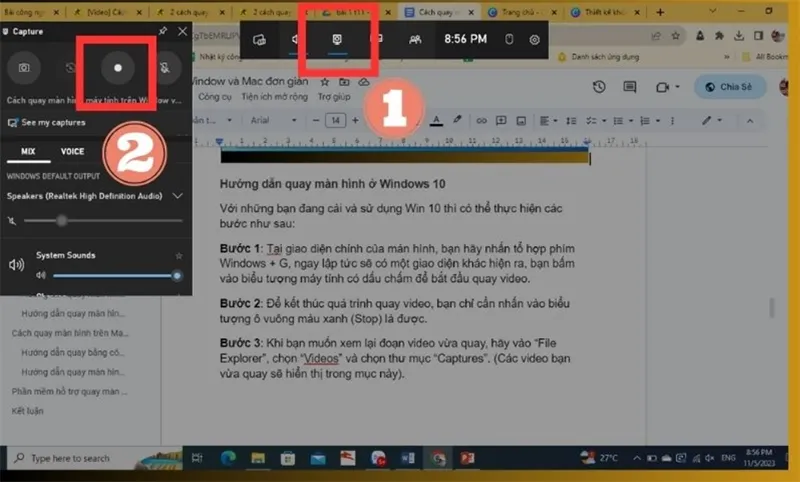
Task: Open See my captures
Action: (x=47, y=122)
